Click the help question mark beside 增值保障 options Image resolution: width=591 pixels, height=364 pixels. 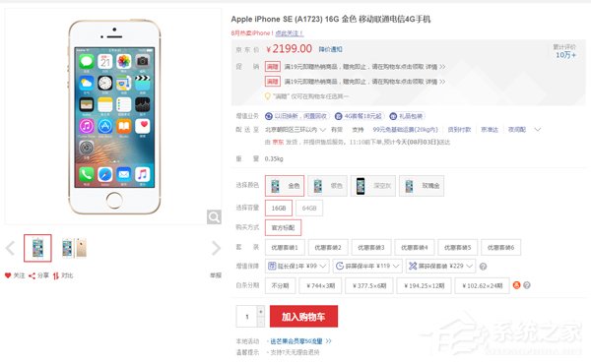pyautogui.click(x=483, y=267)
